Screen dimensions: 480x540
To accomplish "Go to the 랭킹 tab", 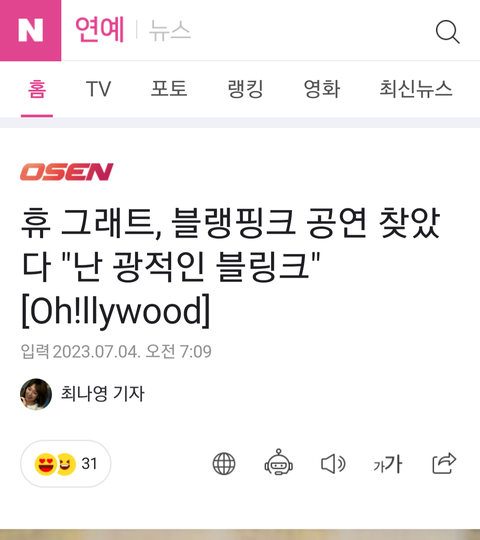I will coord(246,89).
